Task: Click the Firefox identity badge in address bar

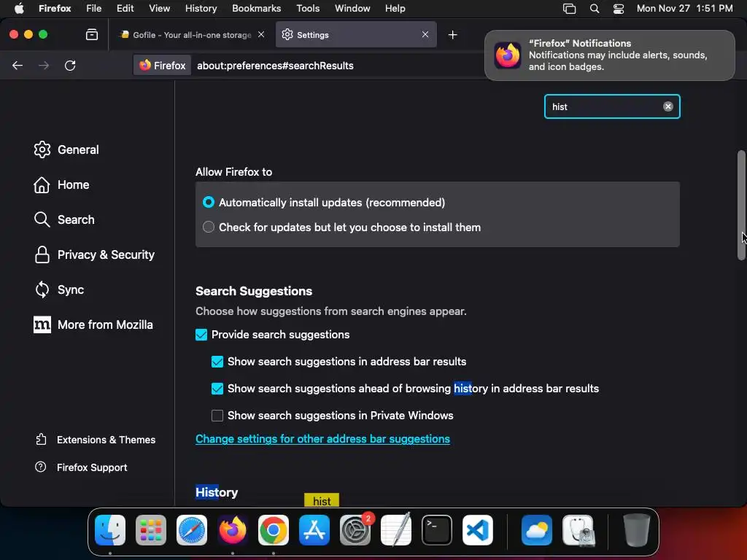Action: (163, 65)
